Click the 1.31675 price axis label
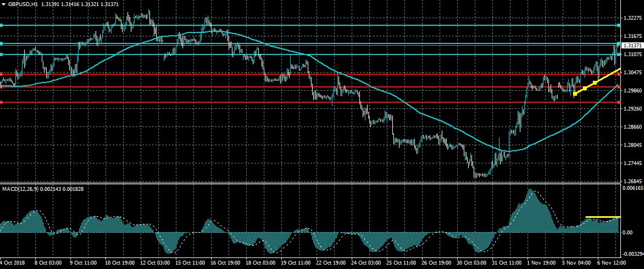This screenshot has width=644, height=269. tap(632, 37)
